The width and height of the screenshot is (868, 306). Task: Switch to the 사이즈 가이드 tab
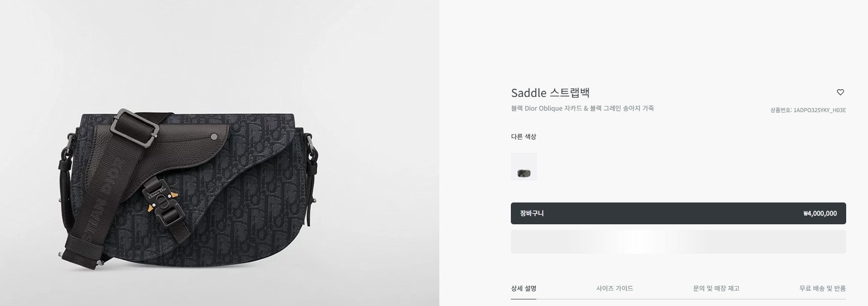[x=615, y=288]
